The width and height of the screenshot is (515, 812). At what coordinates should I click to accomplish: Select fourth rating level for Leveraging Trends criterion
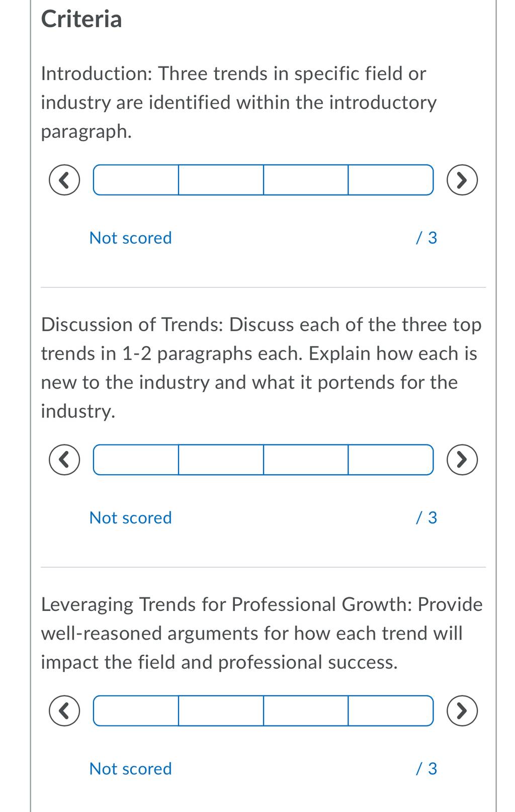click(x=391, y=711)
